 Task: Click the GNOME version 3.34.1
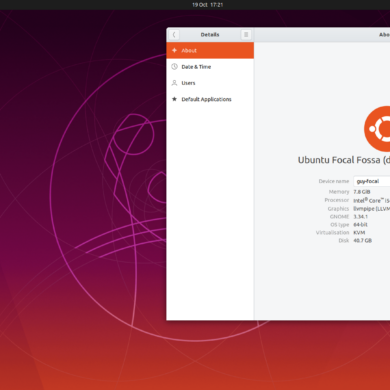click(x=361, y=217)
